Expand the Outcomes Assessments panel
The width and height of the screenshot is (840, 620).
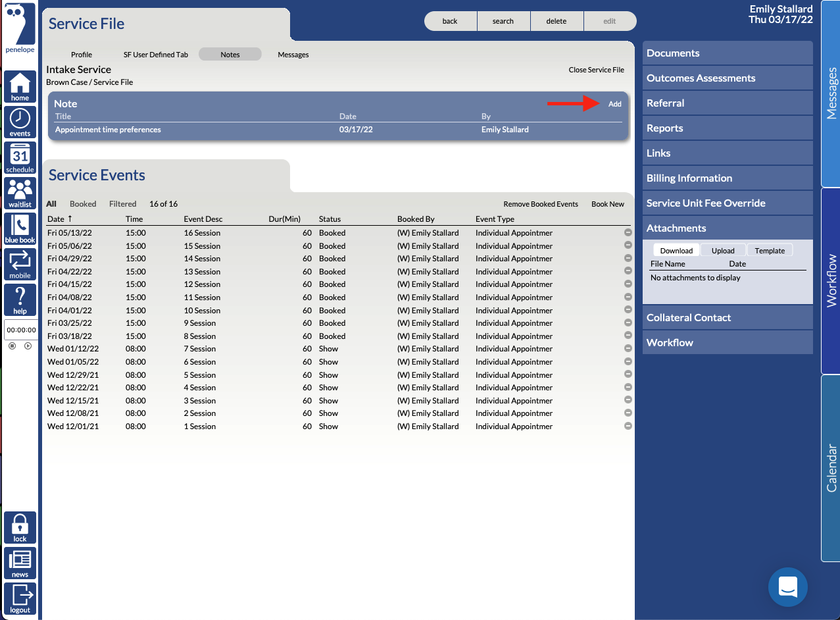click(x=728, y=78)
